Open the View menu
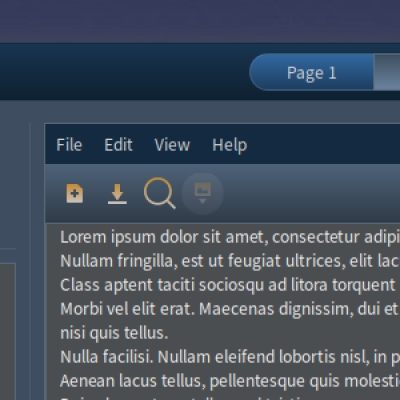This screenshot has height=400, width=400. tap(172, 145)
